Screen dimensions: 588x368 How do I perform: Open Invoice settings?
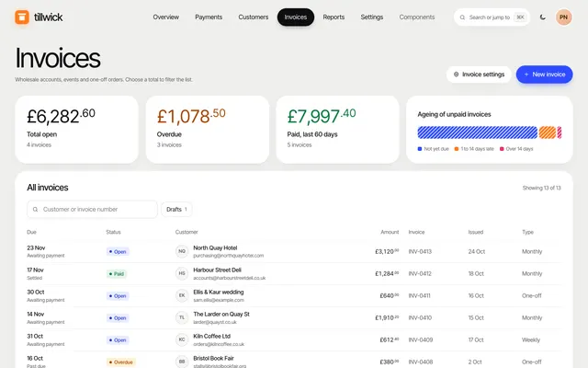479,75
